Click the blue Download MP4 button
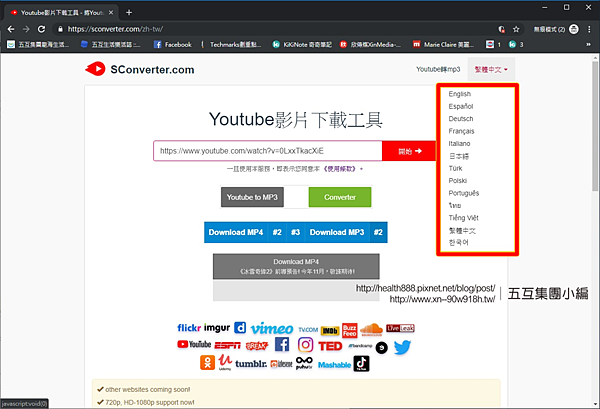The width and height of the screenshot is (600, 409). tap(236, 232)
